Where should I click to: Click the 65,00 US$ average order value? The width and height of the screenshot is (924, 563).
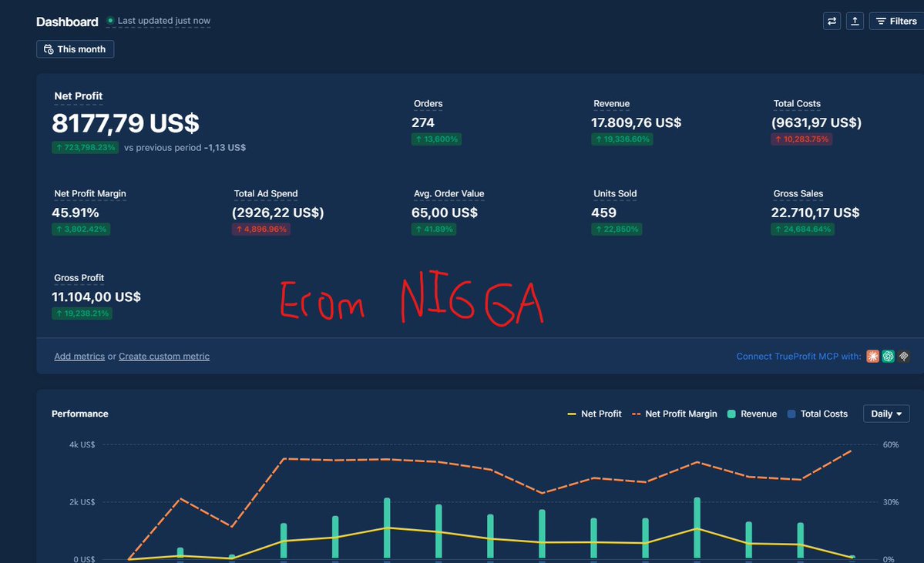pos(445,213)
